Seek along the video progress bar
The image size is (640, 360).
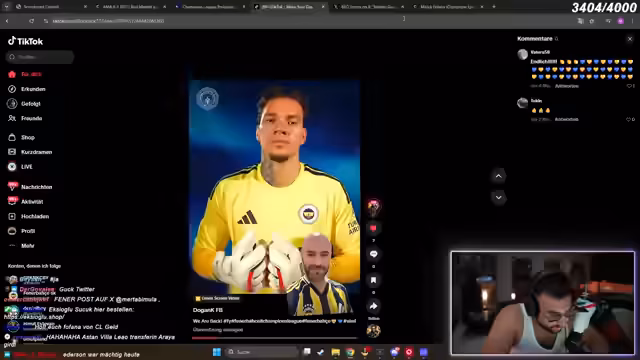[x=275, y=338]
